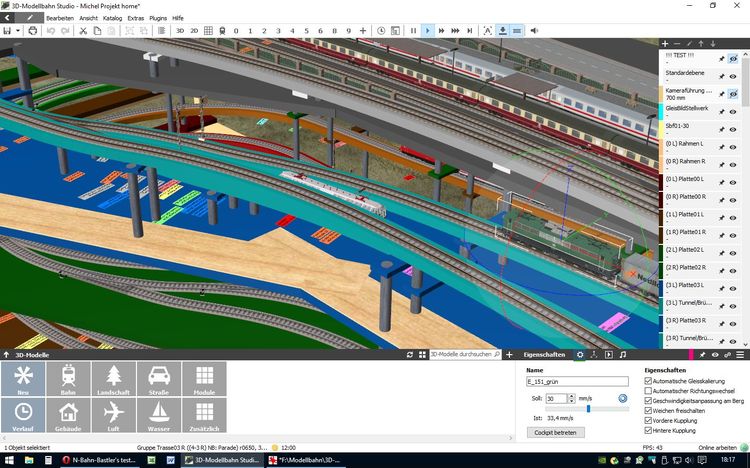Open the music note properties tab
The image size is (750, 468).
(x=623, y=354)
